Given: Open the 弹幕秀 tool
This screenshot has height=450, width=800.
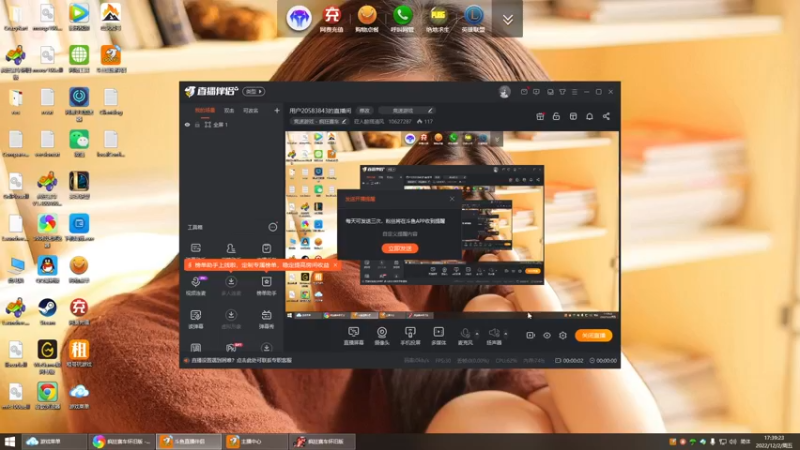Looking at the screenshot, I should pyautogui.click(x=266, y=318).
